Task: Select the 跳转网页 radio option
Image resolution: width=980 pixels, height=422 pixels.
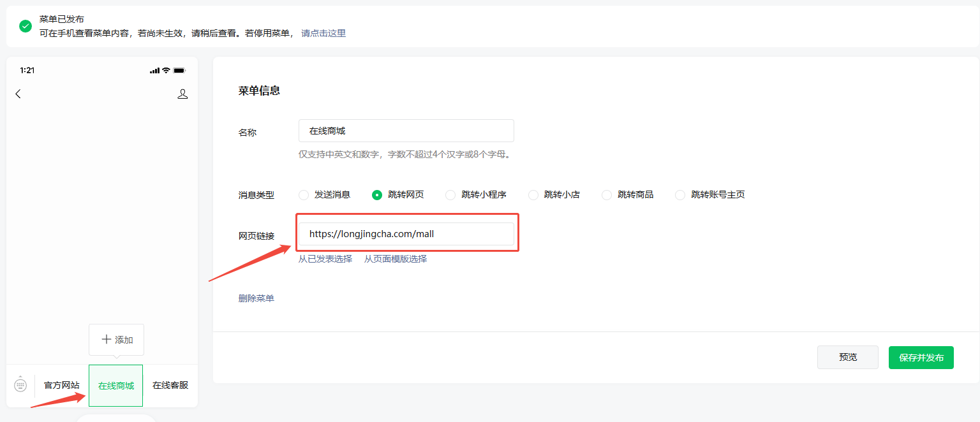Action: tap(377, 194)
